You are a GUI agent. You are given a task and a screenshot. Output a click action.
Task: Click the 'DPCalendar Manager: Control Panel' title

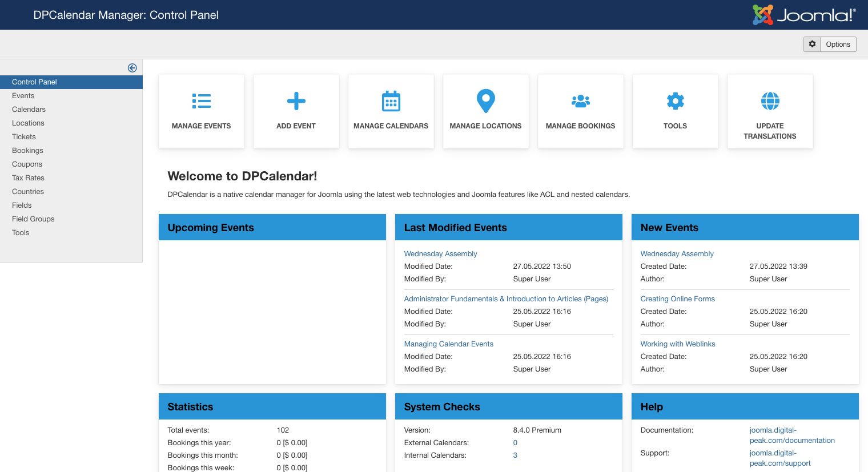tap(126, 15)
